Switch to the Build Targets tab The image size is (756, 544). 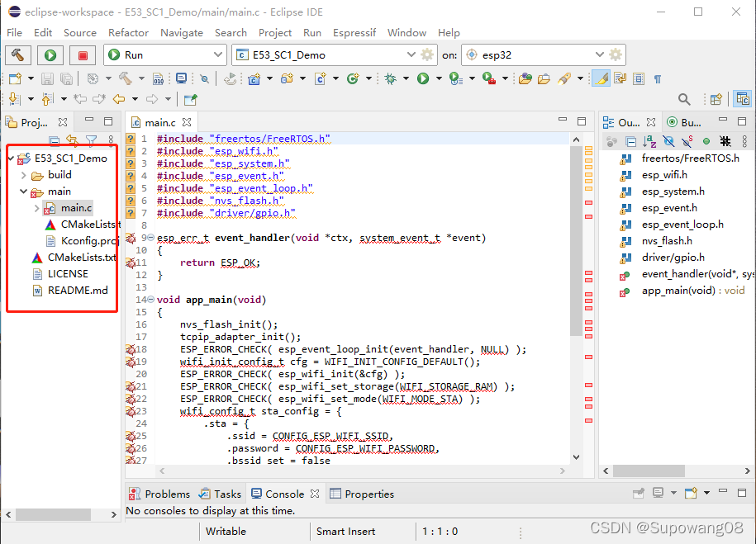[x=683, y=122]
